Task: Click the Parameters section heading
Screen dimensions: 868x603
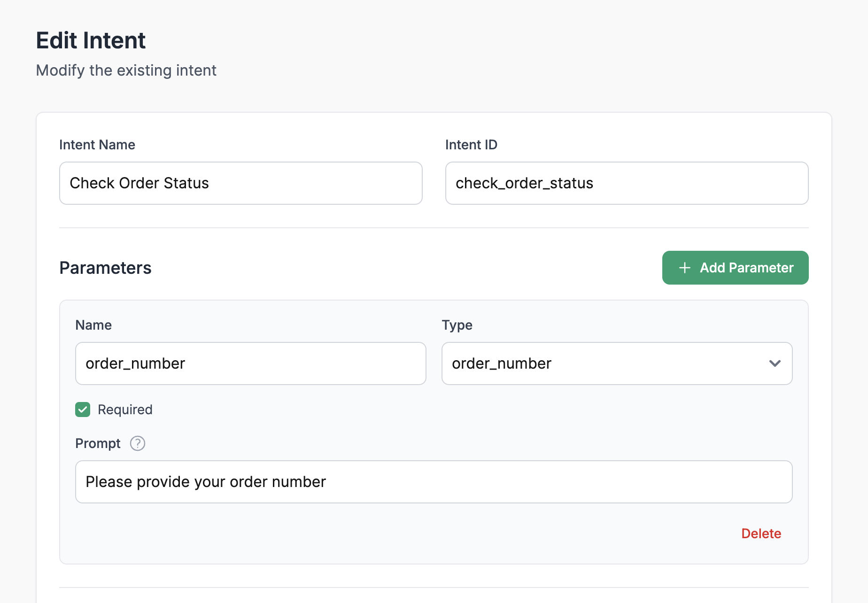Action: point(105,268)
